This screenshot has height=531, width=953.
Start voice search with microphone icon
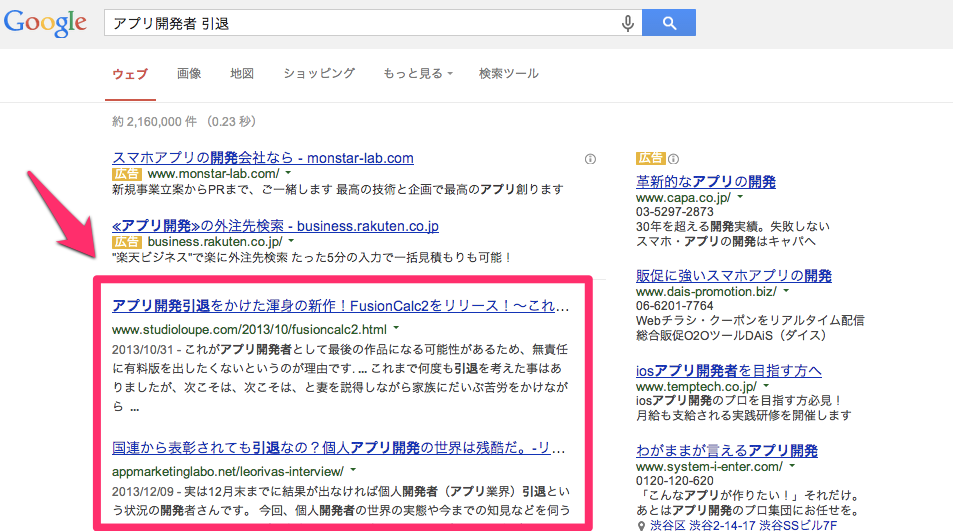627,23
